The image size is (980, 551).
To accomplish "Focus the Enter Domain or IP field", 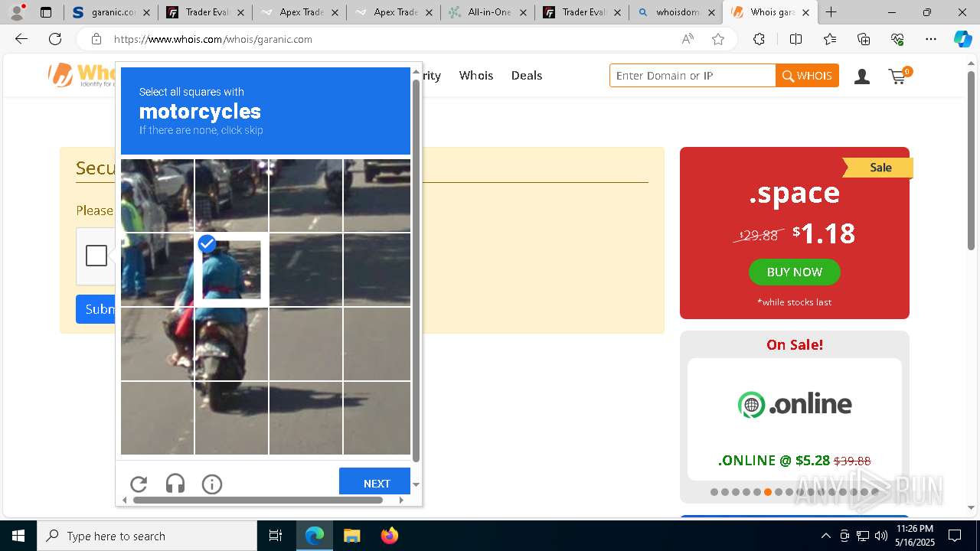I will click(x=693, y=76).
